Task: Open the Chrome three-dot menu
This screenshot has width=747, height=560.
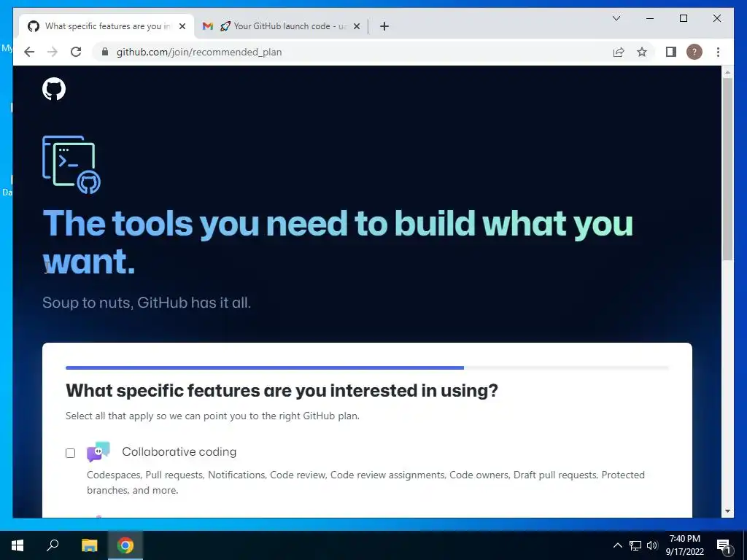Action: click(x=718, y=52)
